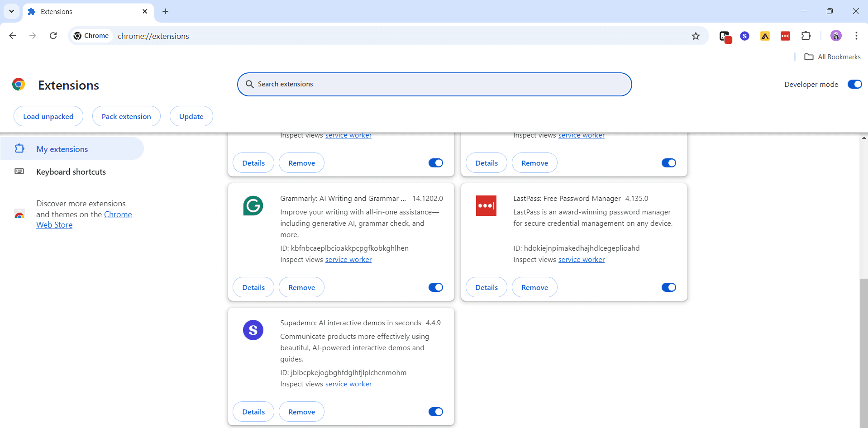The height and width of the screenshot is (428, 868).
Task: Click the LastPass icon in the browser toolbar
Action: (785, 36)
